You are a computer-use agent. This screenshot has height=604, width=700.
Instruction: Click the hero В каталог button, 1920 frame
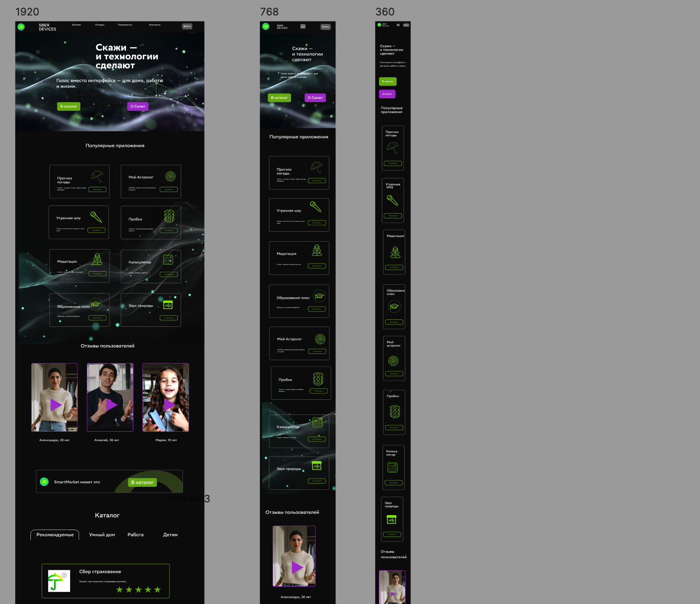click(x=69, y=106)
